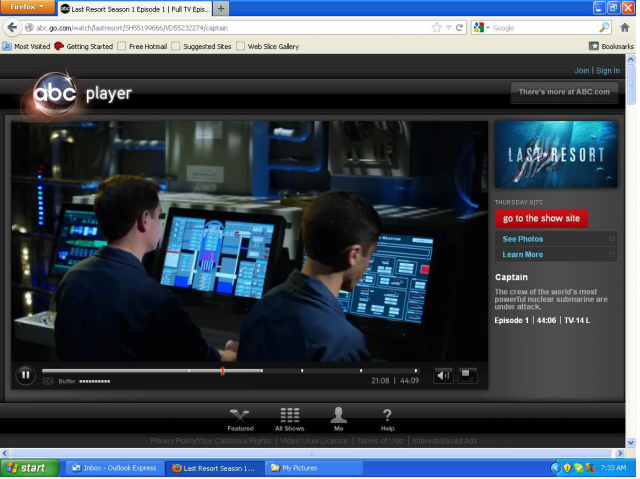Go back with the browser back arrow

click(12, 28)
